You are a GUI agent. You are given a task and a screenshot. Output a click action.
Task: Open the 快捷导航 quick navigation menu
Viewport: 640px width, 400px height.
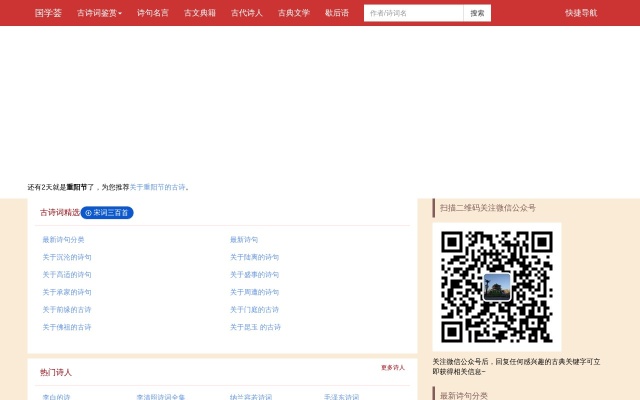pos(580,13)
